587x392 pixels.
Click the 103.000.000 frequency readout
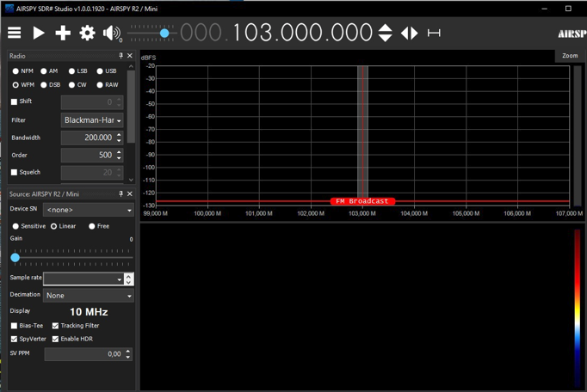(x=302, y=33)
